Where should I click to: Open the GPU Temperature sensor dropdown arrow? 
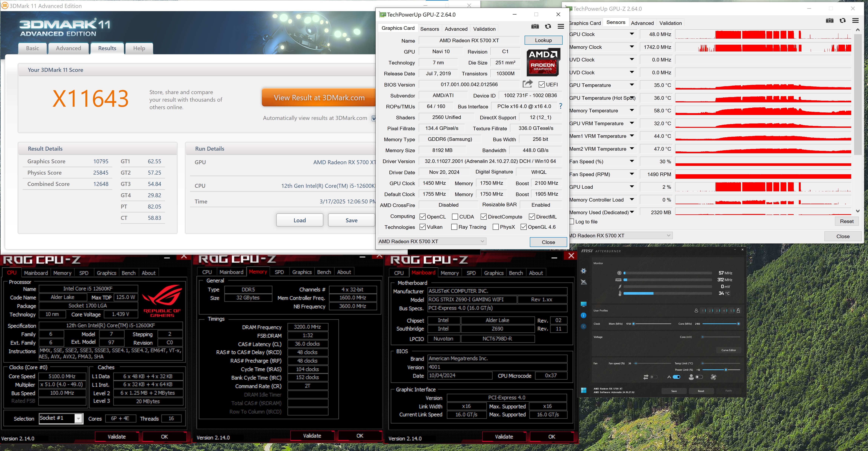pyautogui.click(x=632, y=85)
